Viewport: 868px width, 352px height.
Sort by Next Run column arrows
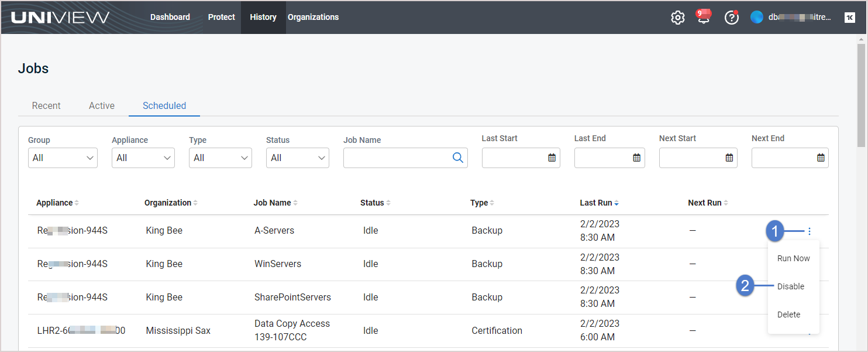click(726, 203)
